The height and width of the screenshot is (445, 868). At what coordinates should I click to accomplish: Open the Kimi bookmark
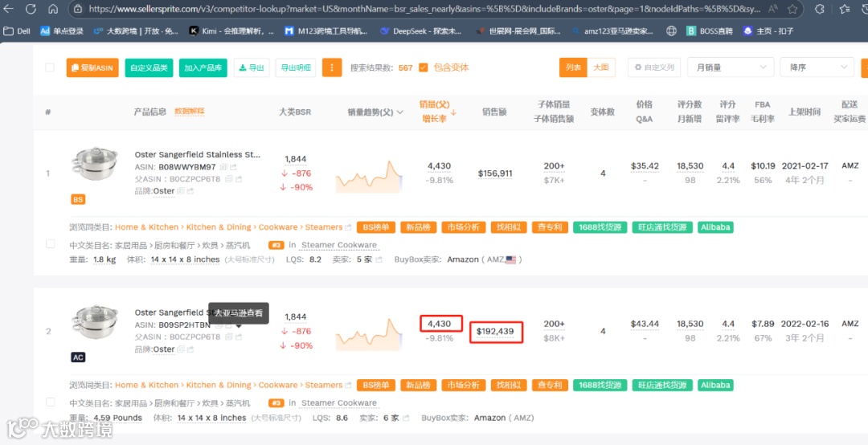[231, 31]
